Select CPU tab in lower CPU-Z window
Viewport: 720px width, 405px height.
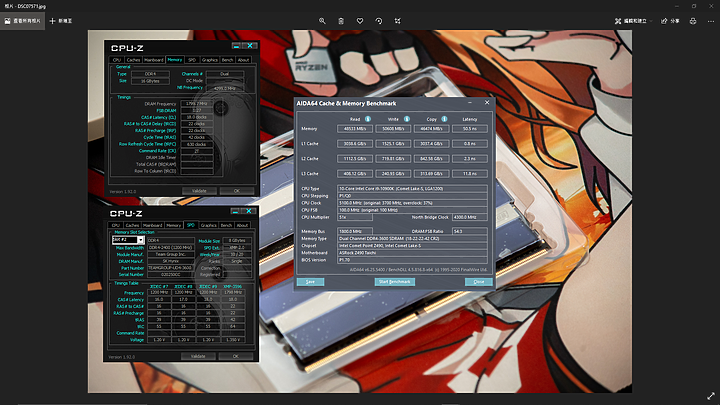click(116, 225)
